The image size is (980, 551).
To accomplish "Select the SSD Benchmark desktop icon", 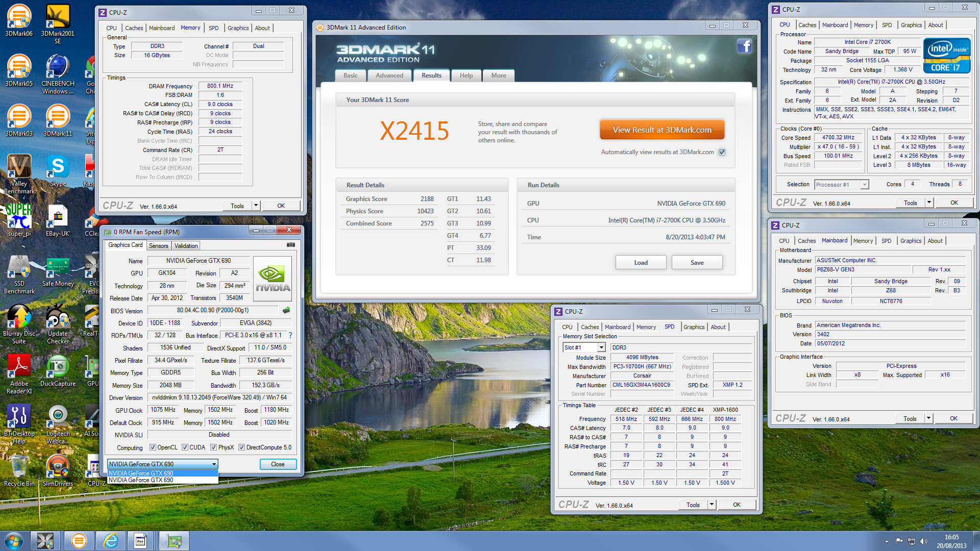I will 19,274.
